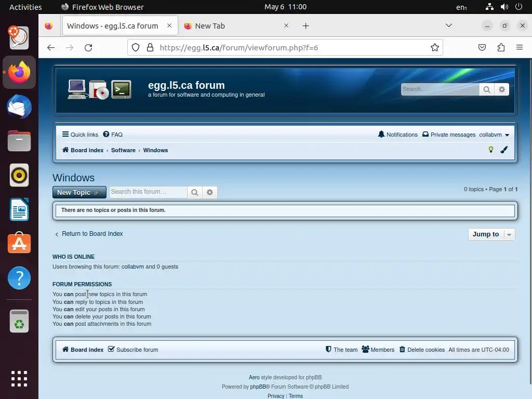Focus the Search this forum field

[148, 192]
